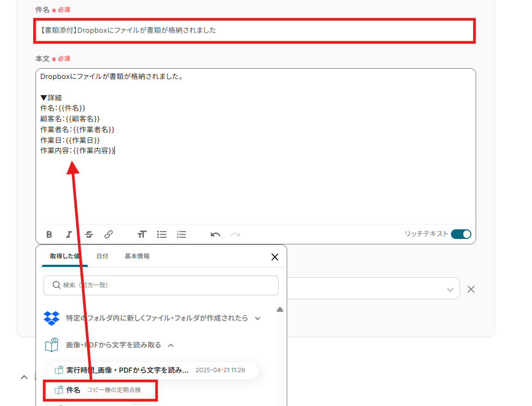532x406 pixels.
Task: Switch to the 基本情報 tab
Action: point(137,256)
